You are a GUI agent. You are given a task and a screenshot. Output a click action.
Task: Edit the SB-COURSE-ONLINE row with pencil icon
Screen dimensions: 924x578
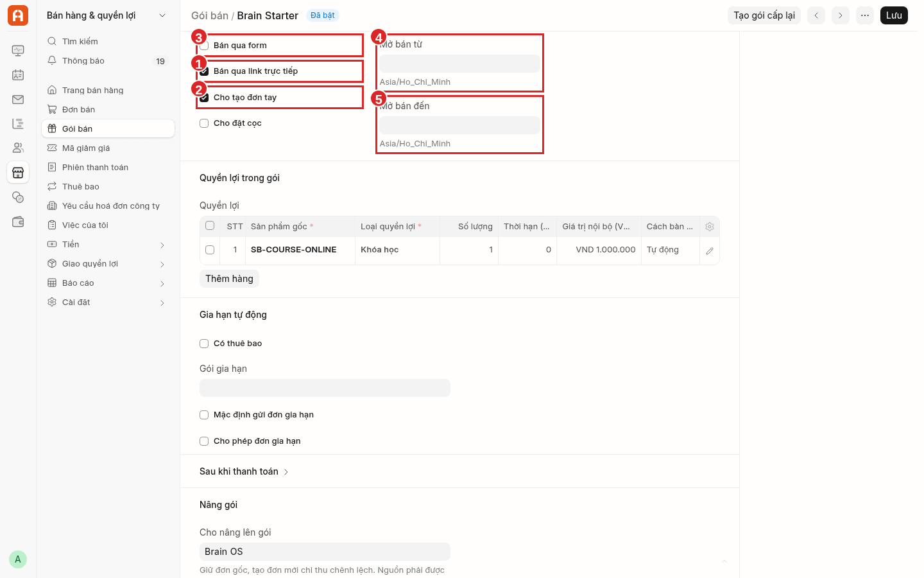pos(710,251)
